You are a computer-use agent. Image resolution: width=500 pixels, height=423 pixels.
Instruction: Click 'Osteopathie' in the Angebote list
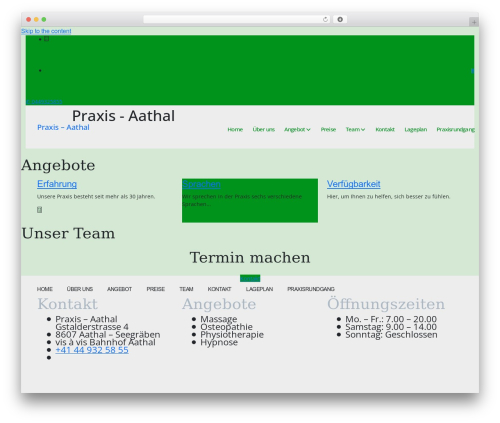pyautogui.click(x=226, y=327)
